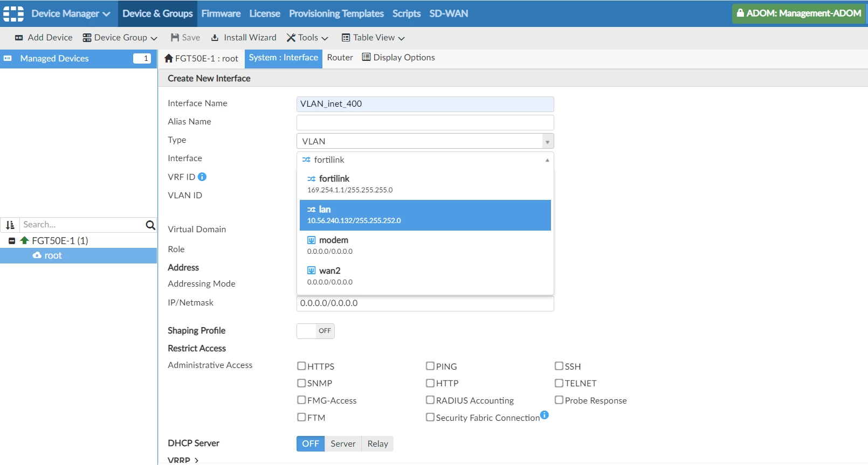Click the sort icon beside device search
868x465 pixels.
click(10, 225)
